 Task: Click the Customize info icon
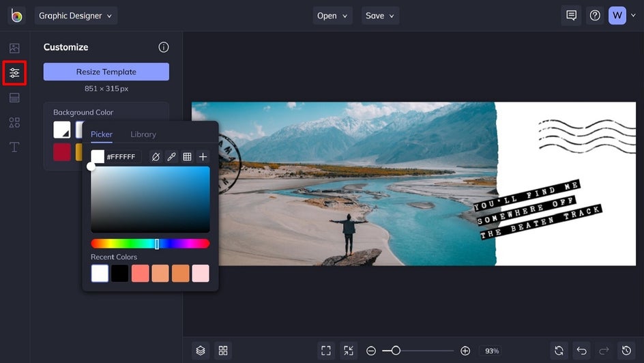[x=164, y=47]
